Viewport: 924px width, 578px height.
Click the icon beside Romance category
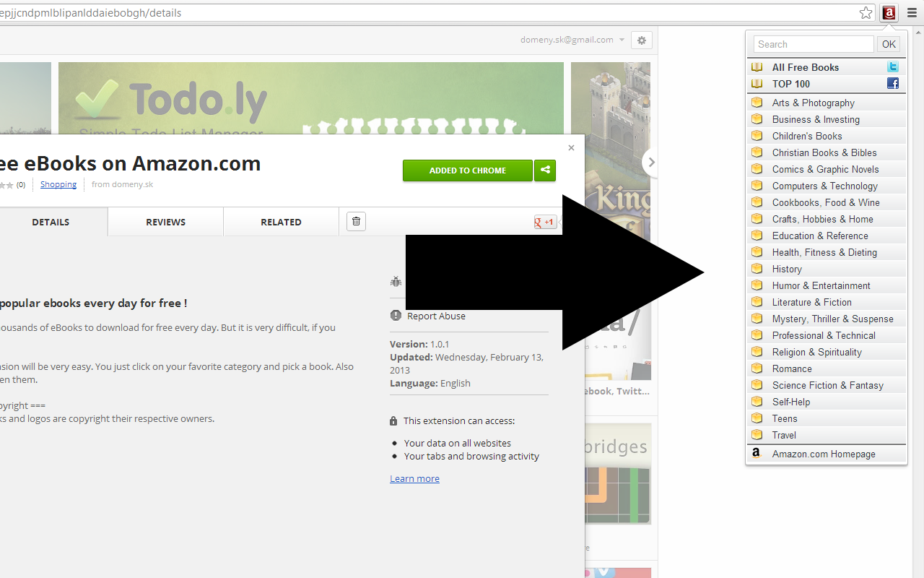(757, 368)
